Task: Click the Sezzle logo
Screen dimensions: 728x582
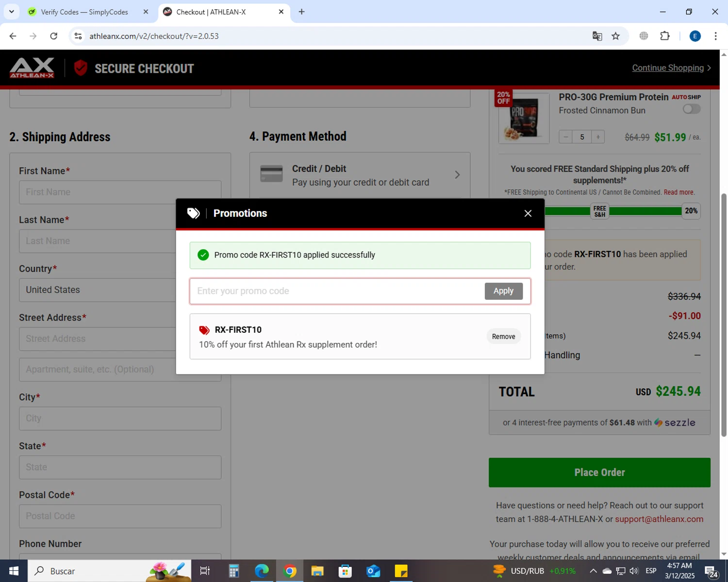Action: pos(675,422)
